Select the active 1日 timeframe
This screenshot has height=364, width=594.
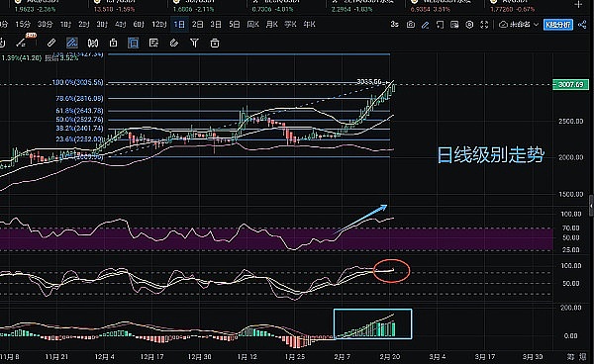[179, 25]
